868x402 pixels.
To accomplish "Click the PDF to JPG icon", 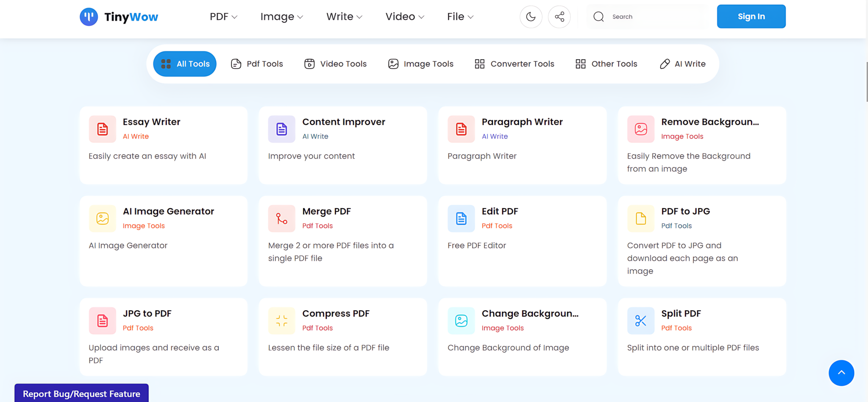I will click(640, 218).
